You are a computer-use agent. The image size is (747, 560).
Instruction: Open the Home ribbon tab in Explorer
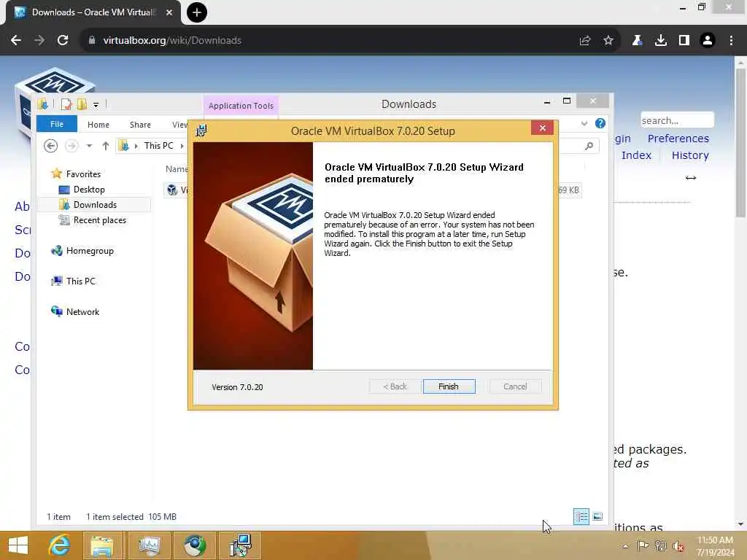98,124
